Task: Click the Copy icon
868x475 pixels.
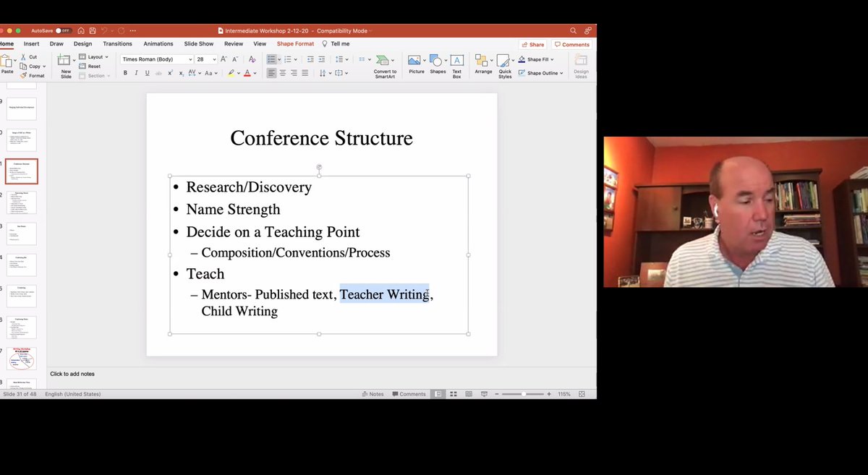Action: click(x=24, y=67)
